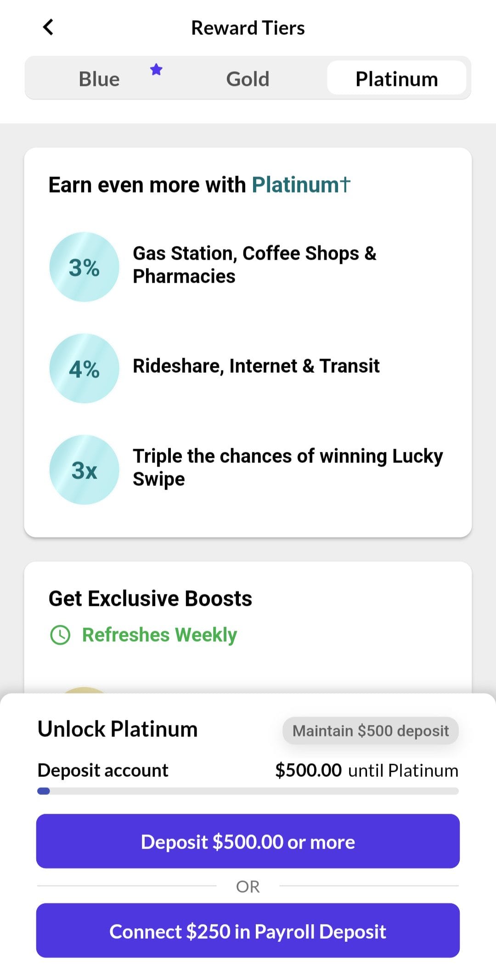Tap Triple the chances Lucky Swipe text
This screenshot has width=496, height=980.
[287, 467]
